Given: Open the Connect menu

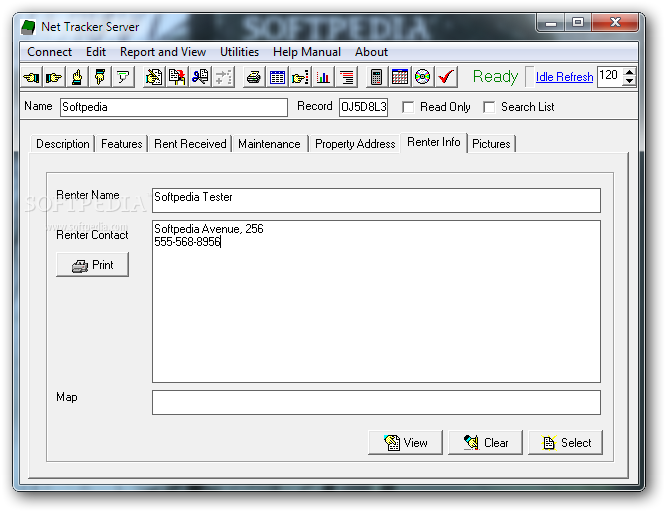Looking at the screenshot, I should tap(49, 52).
